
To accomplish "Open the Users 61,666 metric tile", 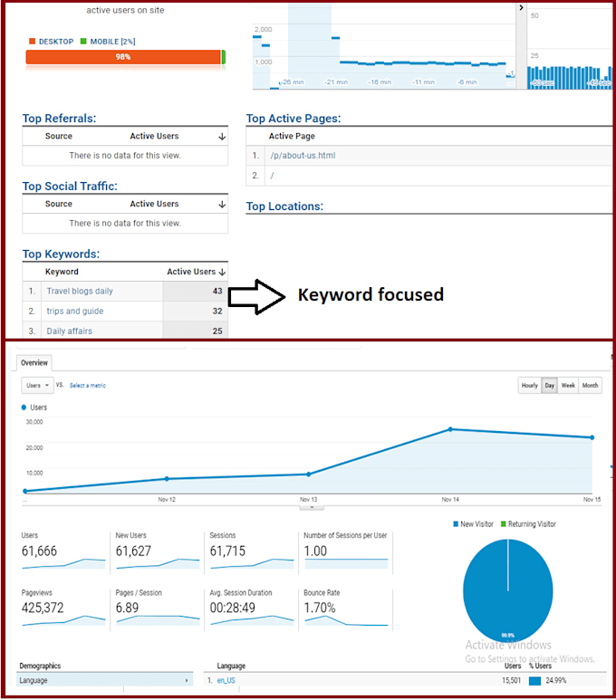I will [x=63, y=551].
